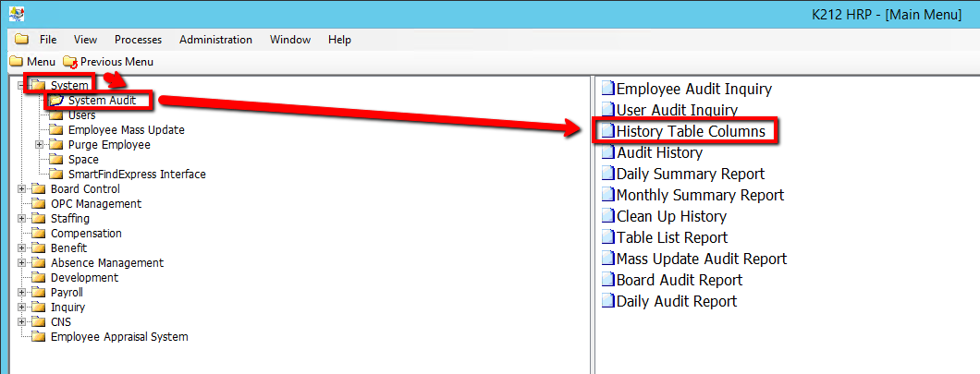The height and width of the screenshot is (374, 980).
Task: Click the document icon beside Table List Report
Action: (607, 238)
